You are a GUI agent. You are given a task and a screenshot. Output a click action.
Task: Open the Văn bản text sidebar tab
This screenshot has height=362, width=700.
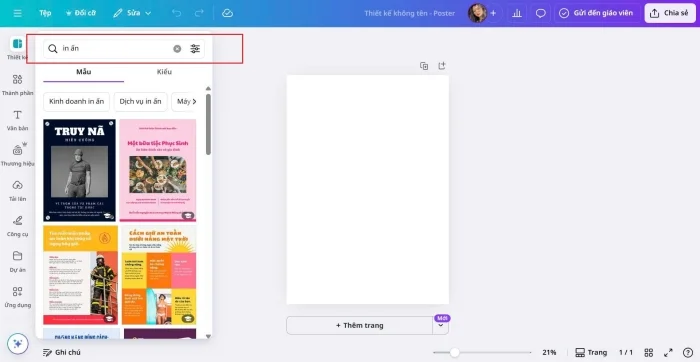click(17, 120)
